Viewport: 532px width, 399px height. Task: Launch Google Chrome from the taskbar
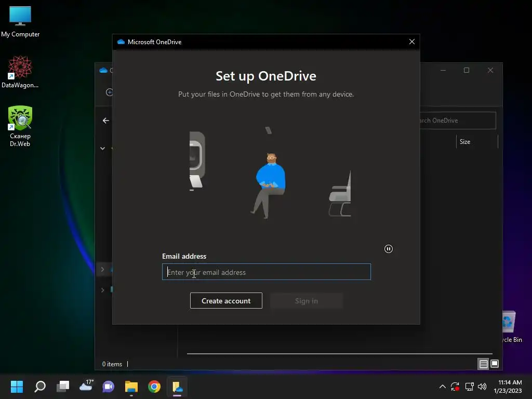tap(154, 387)
